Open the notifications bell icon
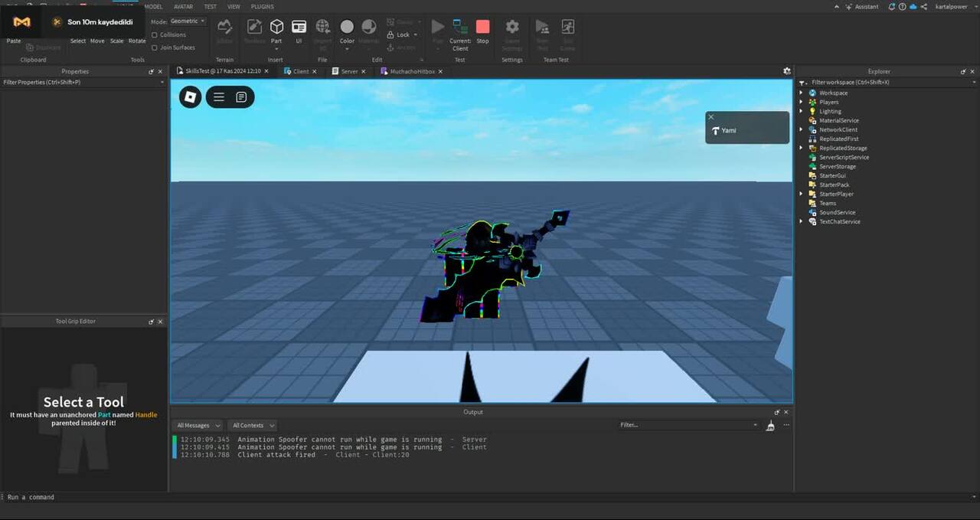 tap(892, 6)
